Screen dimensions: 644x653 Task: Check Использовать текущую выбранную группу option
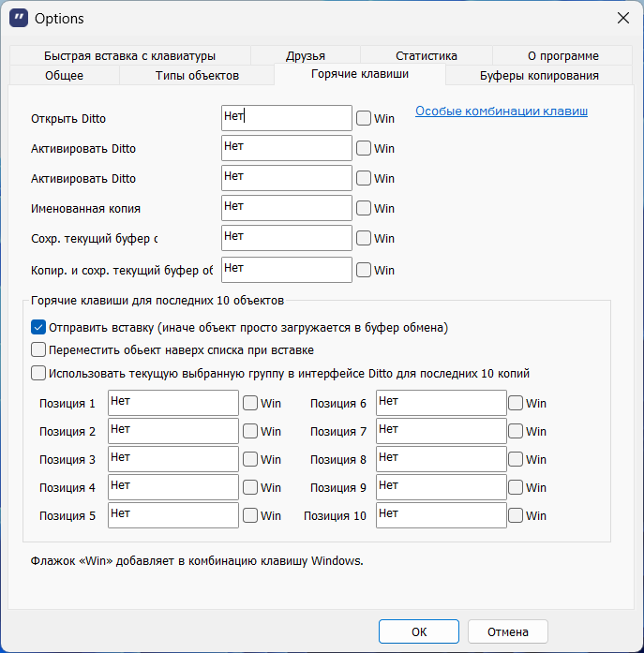[38, 373]
